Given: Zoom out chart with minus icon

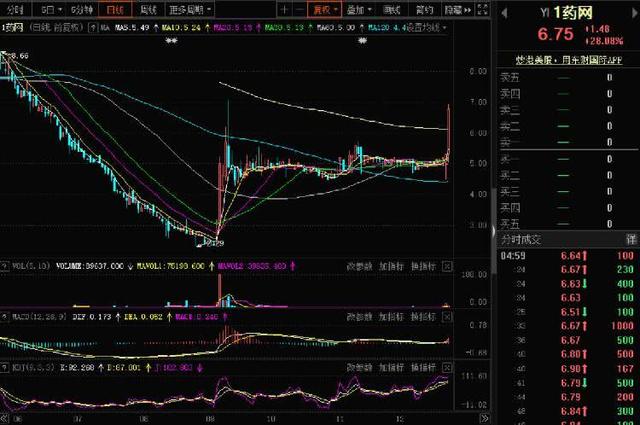Looking at the screenshot, I should (300, 9).
